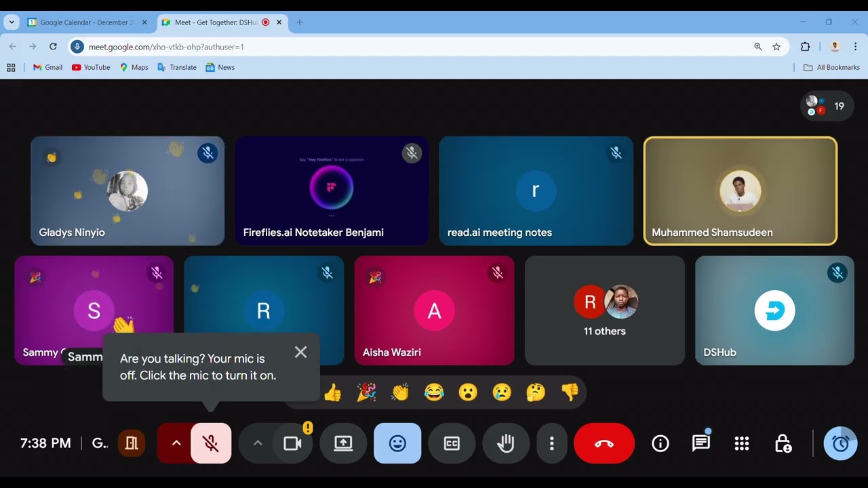
Task: Unmute the microphone in the call bar
Action: [211, 443]
